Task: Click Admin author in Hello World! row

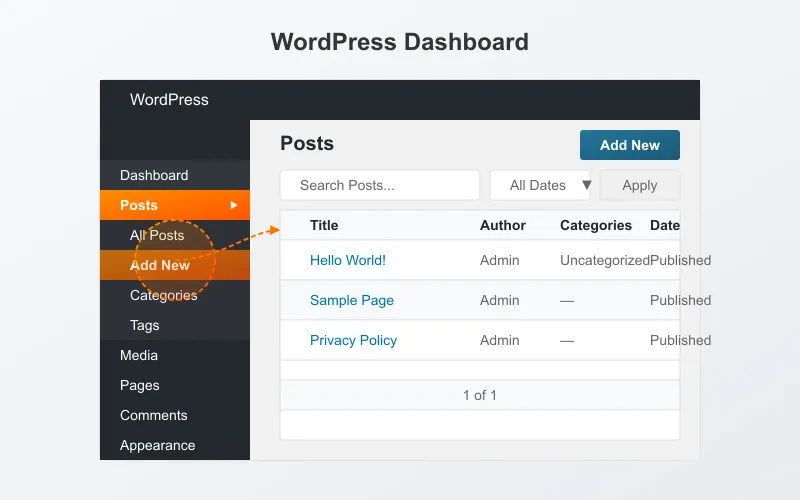Action: (499, 260)
